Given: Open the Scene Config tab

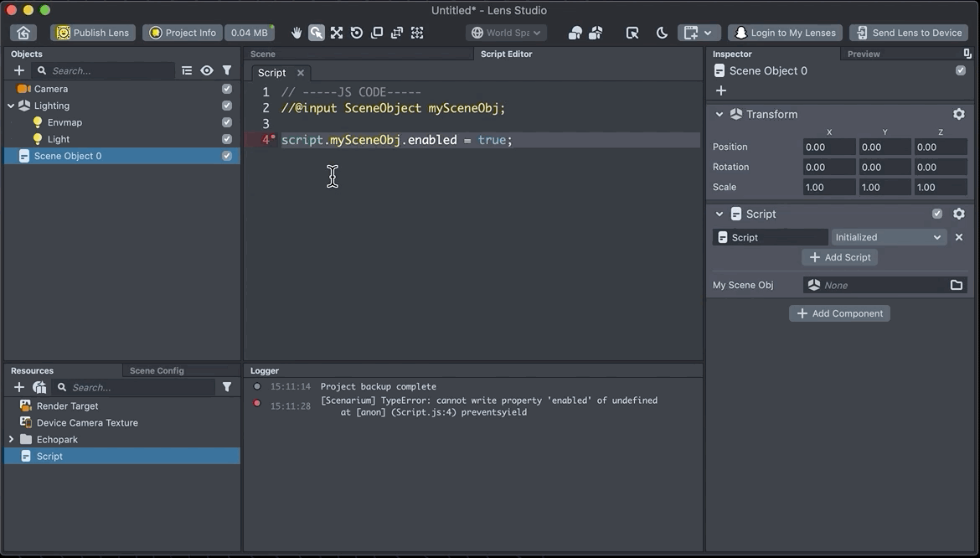Looking at the screenshot, I should click(157, 370).
